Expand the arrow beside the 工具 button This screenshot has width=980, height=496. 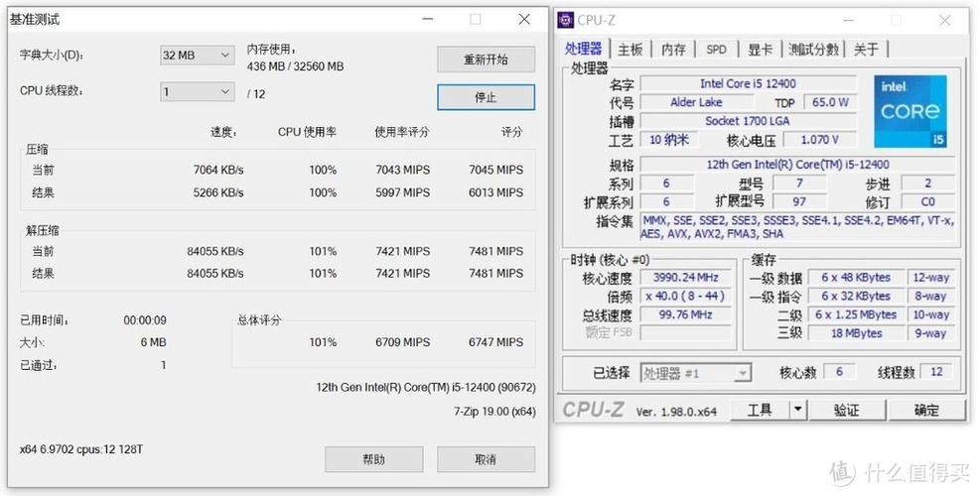click(x=797, y=410)
